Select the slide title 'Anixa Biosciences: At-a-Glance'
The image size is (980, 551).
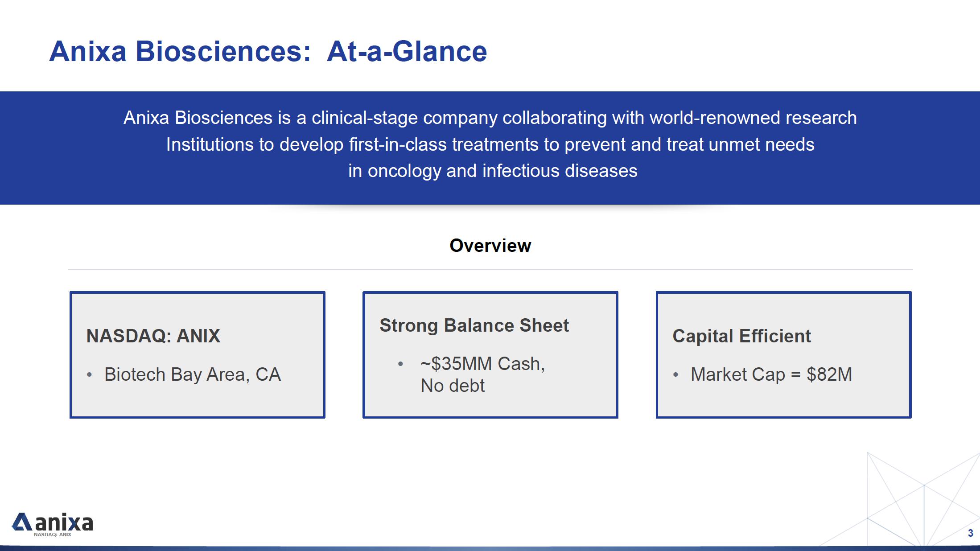coord(268,51)
